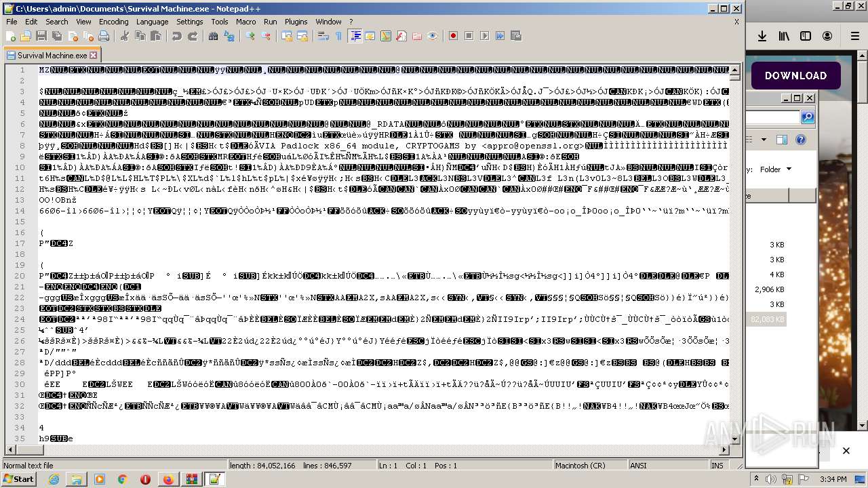The height and width of the screenshot is (488, 868).
Task: Open the Edit menu
Action: tap(31, 22)
